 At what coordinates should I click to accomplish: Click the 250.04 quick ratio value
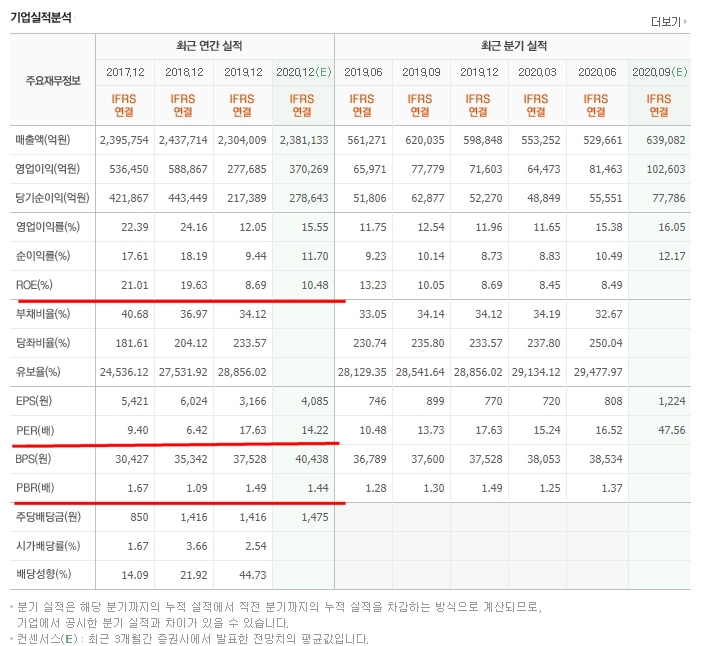(606, 343)
